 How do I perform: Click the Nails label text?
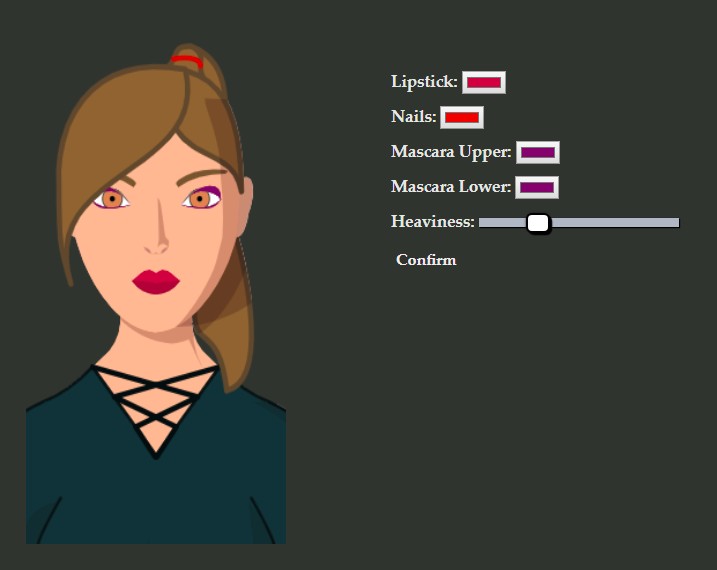click(413, 117)
